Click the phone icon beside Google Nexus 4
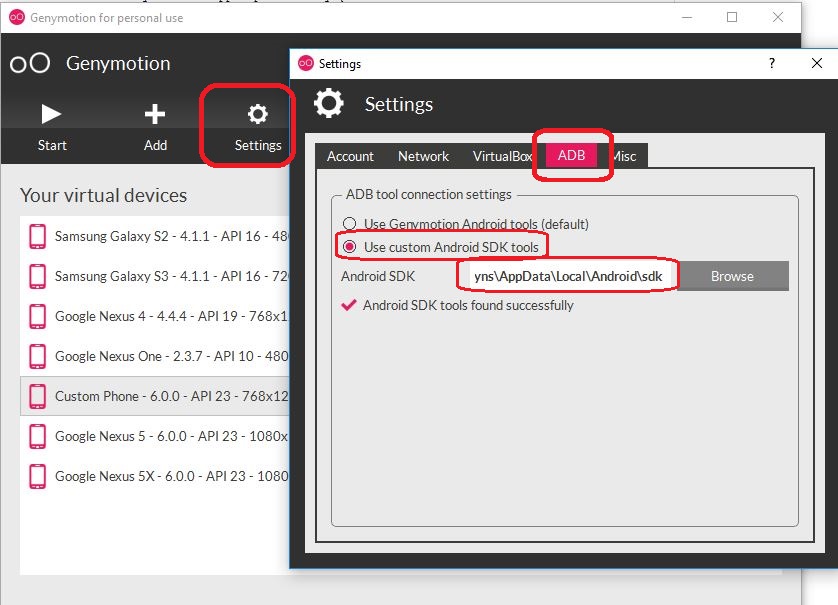The image size is (838, 605). tap(37, 316)
